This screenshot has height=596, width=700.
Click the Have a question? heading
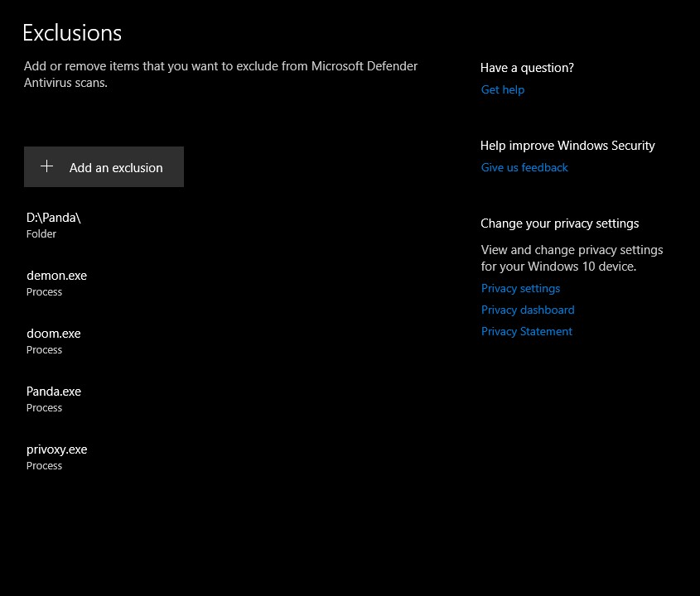pyautogui.click(x=527, y=68)
